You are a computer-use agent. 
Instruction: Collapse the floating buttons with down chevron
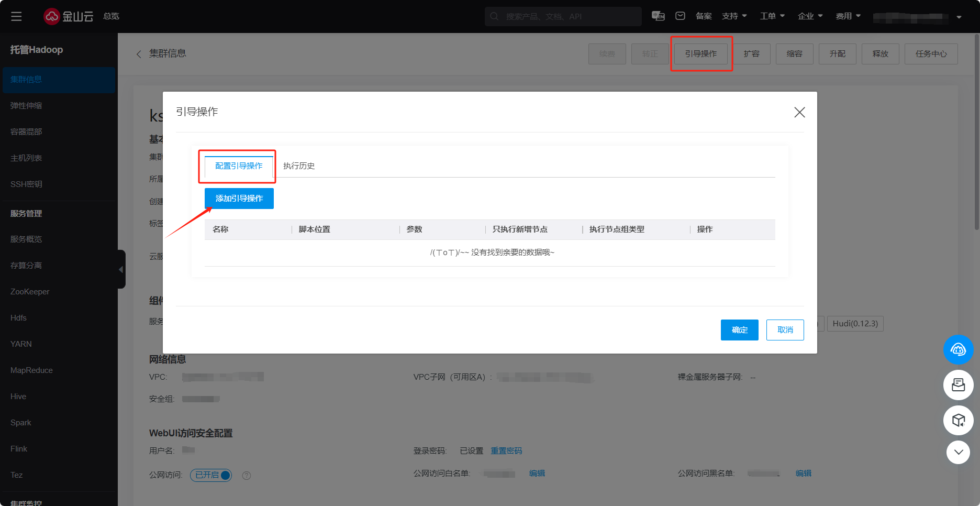[958, 452]
